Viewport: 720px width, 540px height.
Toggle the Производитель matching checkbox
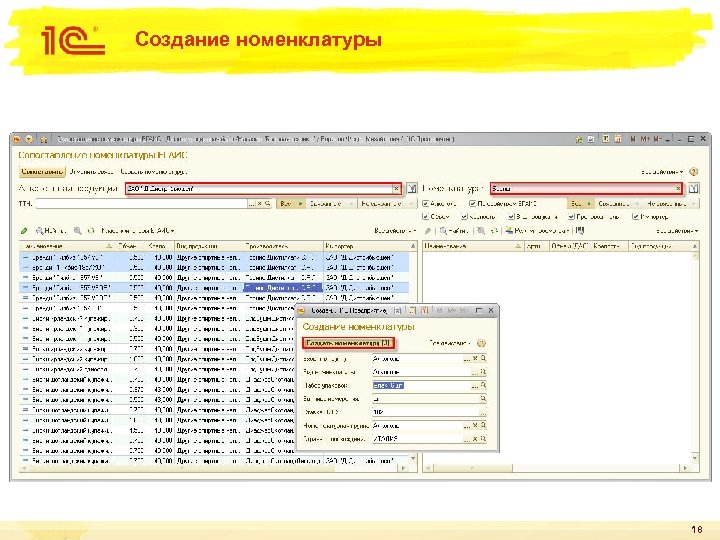571,216
